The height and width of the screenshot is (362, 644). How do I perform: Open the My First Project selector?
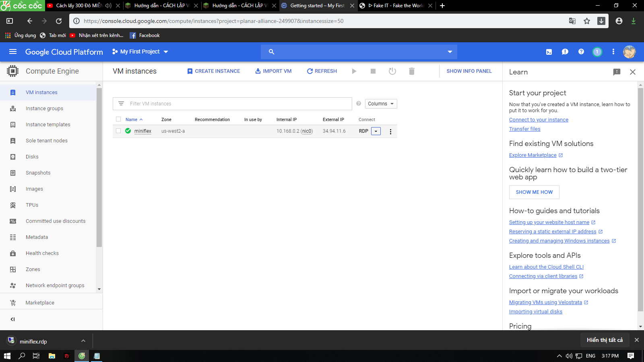pyautogui.click(x=140, y=51)
